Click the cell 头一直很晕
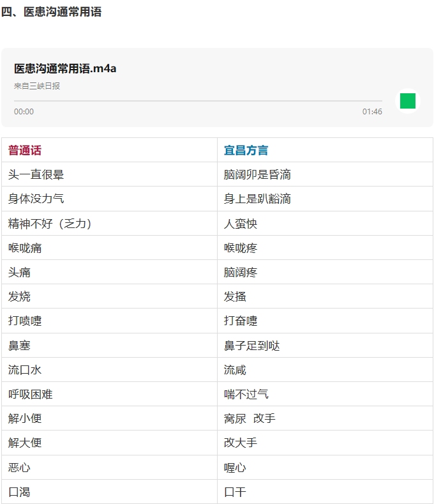Image resolution: width=434 pixels, height=504 pixels. [x=36, y=174]
